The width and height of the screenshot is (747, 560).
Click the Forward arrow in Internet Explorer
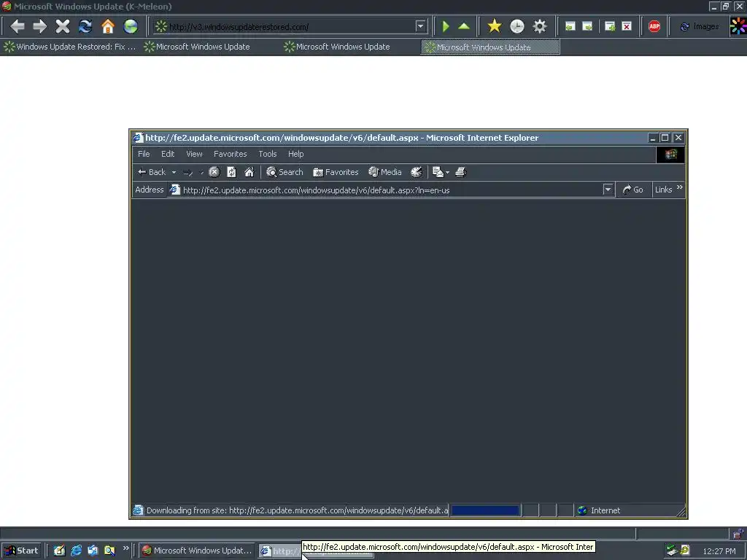(x=187, y=172)
